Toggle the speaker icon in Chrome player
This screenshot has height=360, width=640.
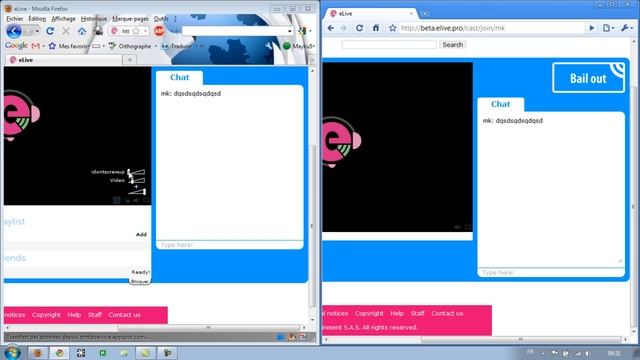tap(458, 227)
